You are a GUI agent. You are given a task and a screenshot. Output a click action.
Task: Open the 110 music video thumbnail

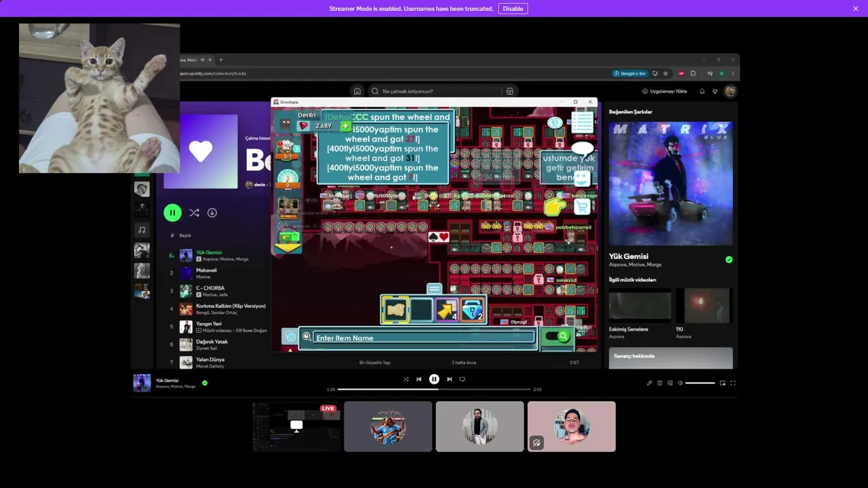pos(704,306)
